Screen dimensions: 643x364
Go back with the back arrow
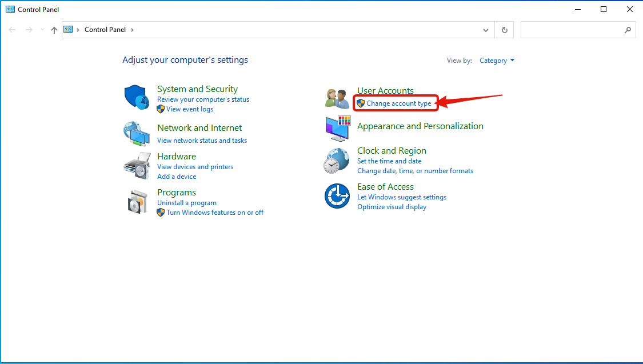pos(13,30)
